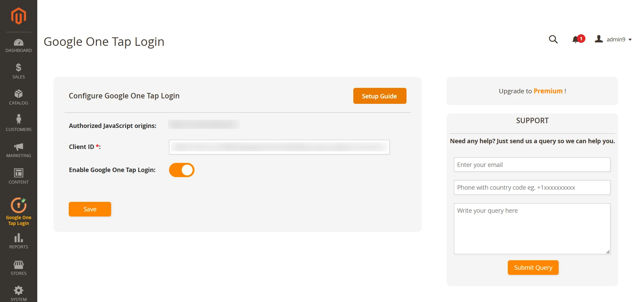Image resolution: width=644 pixels, height=302 pixels.
Task: Click the Enter your email field
Action: coord(531,165)
